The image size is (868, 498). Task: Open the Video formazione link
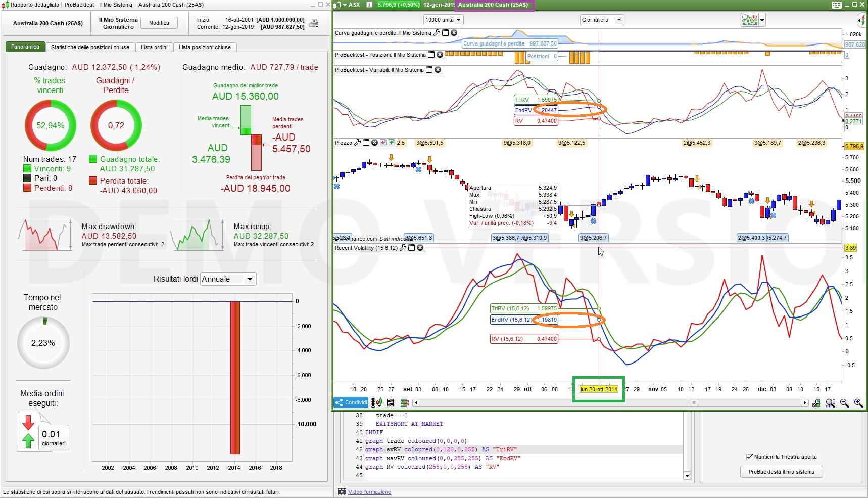(369, 492)
